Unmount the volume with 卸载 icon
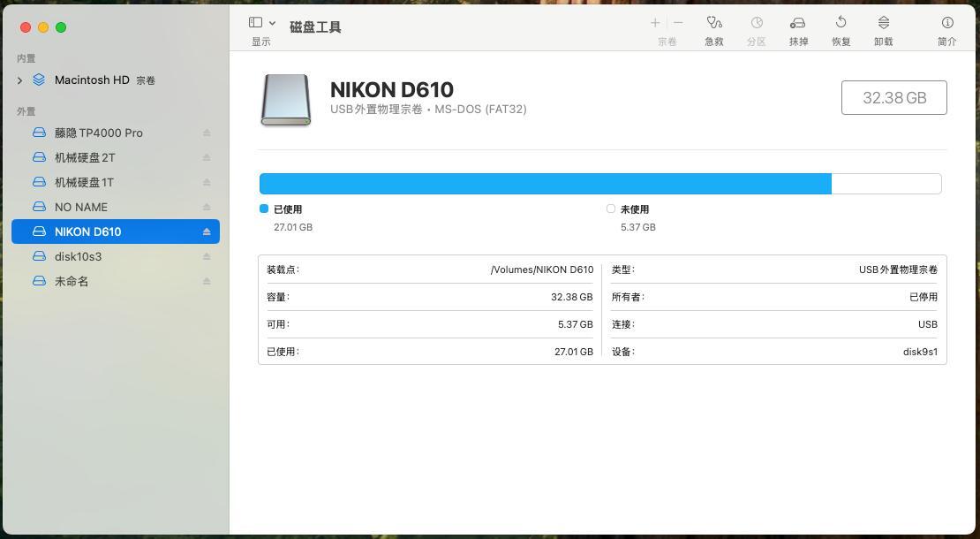 [883, 23]
